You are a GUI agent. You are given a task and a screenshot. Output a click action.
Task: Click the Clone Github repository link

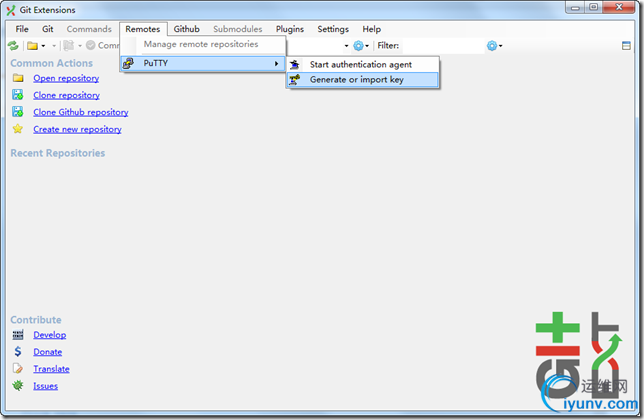(81, 112)
